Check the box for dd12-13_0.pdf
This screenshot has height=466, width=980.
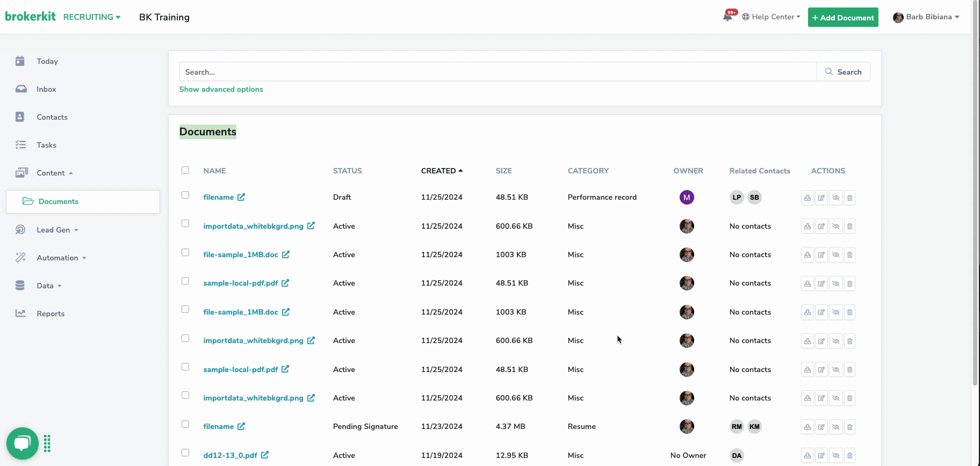(185, 453)
